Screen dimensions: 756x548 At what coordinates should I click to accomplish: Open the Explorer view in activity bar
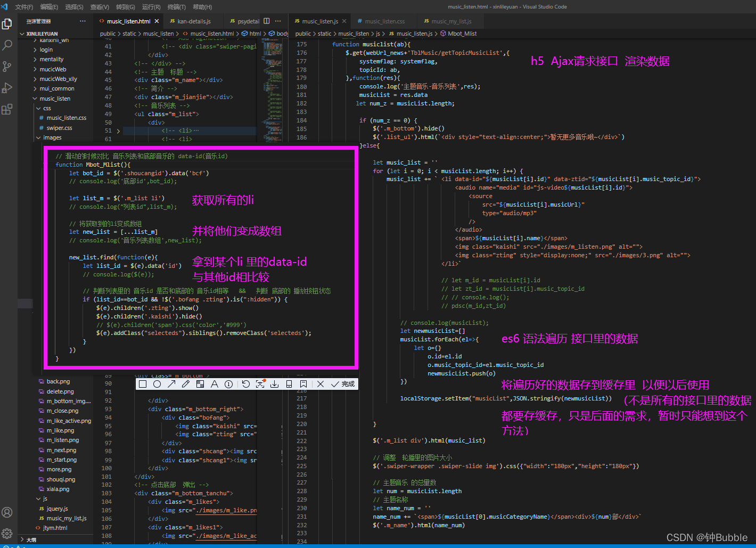pos(7,24)
